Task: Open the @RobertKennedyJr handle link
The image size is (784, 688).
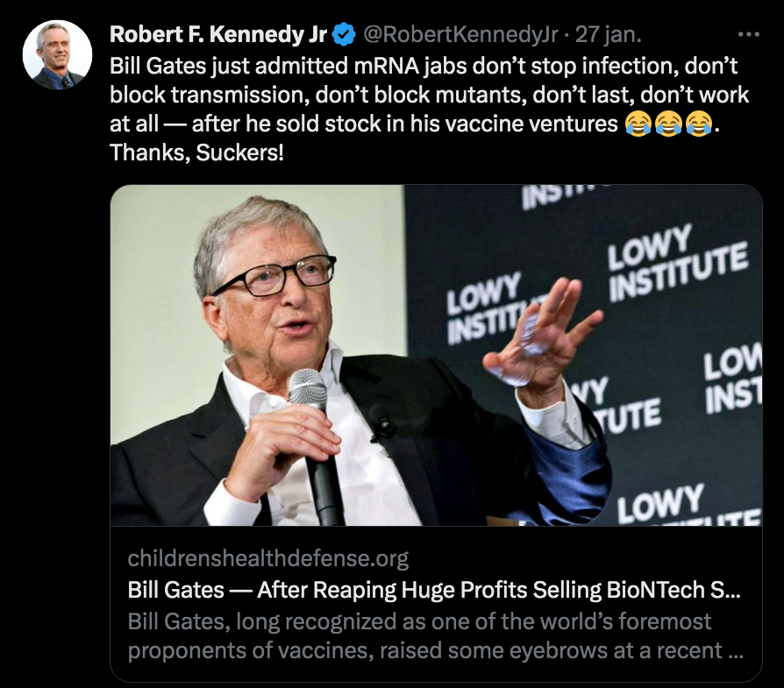Action: coord(460,34)
